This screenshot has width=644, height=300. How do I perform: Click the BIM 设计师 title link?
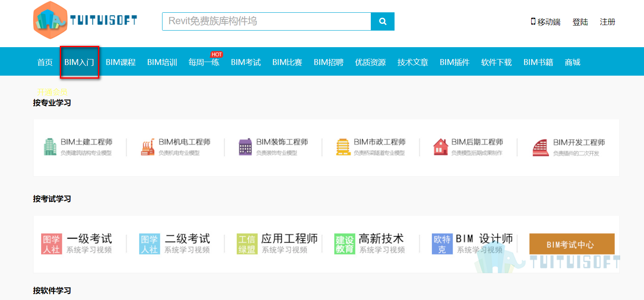[x=484, y=239]
